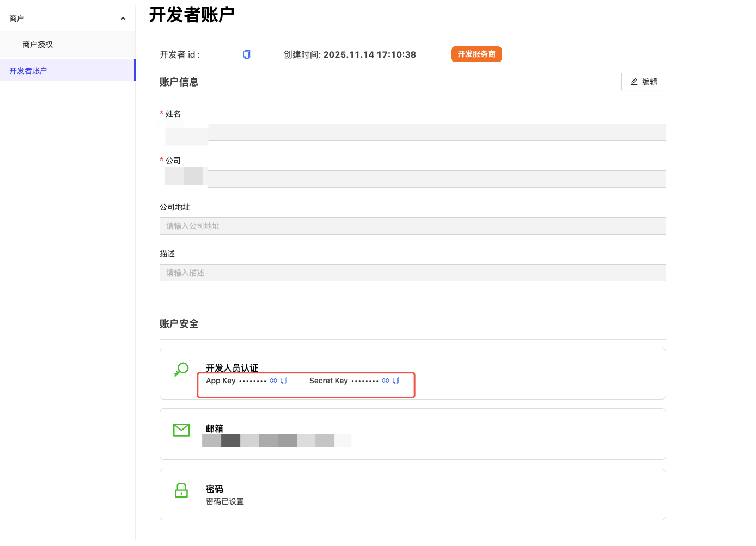Viewport: 756px width, 546px height.
Task: Click the 公司地址 input field
Action: click(x=413, y=226)
